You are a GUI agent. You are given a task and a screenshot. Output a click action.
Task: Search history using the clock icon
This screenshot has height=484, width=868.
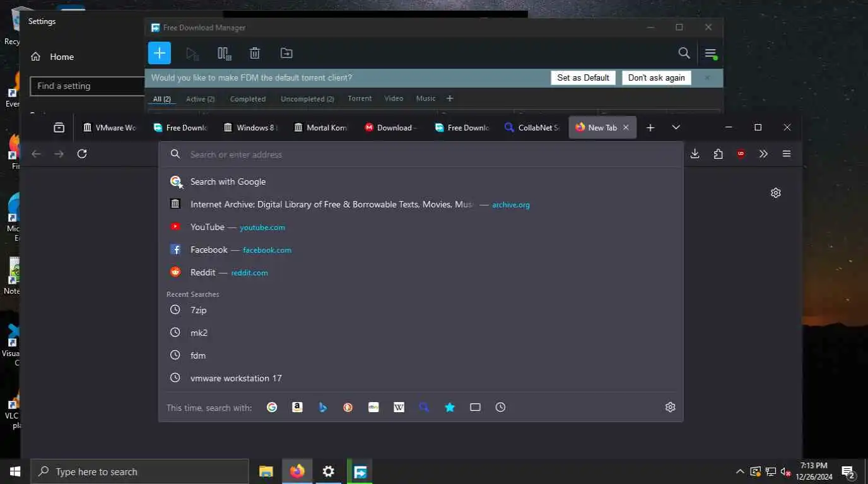500,407
